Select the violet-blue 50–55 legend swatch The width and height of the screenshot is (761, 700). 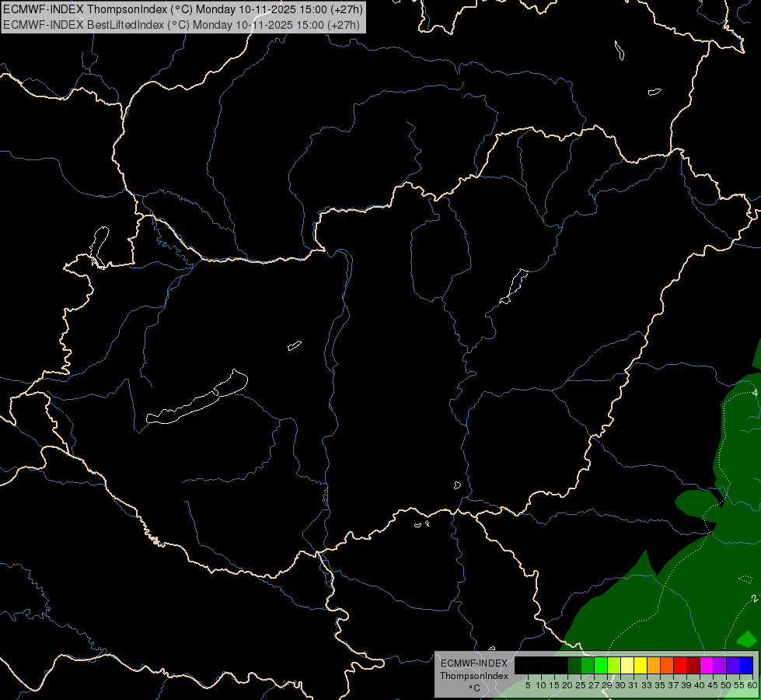733,665
